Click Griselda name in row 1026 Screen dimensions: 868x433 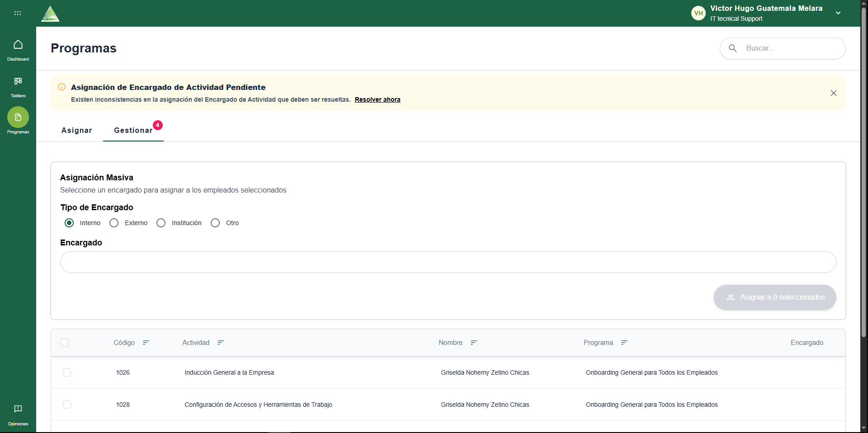485,372
